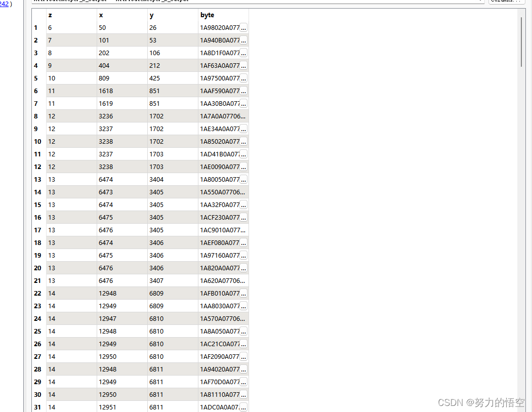Open ellipsis button for 1A81110A077

[243, 395]
